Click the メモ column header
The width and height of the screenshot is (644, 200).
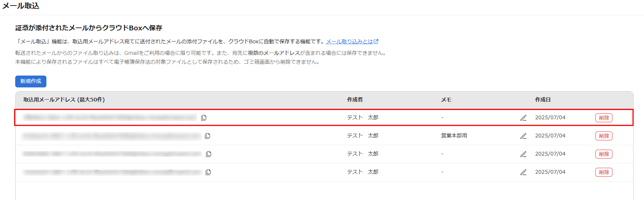coord(446,100)
